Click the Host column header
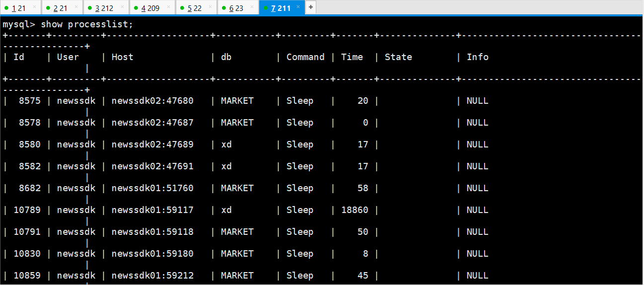 coord(123,57)
